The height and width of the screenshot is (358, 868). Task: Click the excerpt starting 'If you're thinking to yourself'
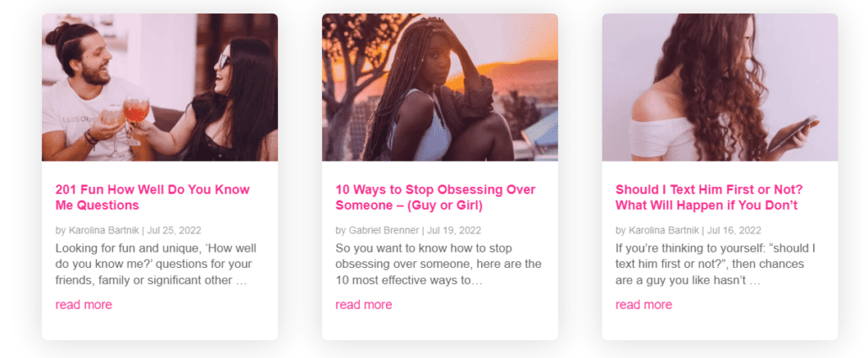coord(715,264)
